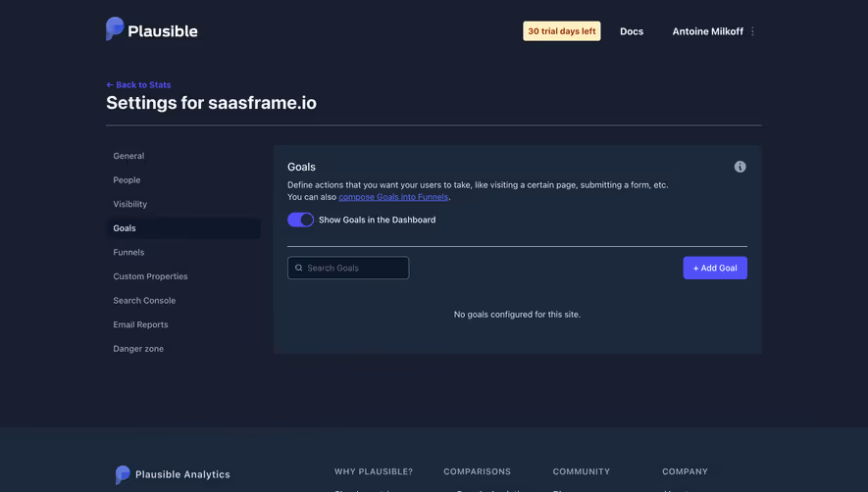Open Antoine Milkoff account menu
The height and width of the screenshot is (492, 868).
(x=707, y=31)
